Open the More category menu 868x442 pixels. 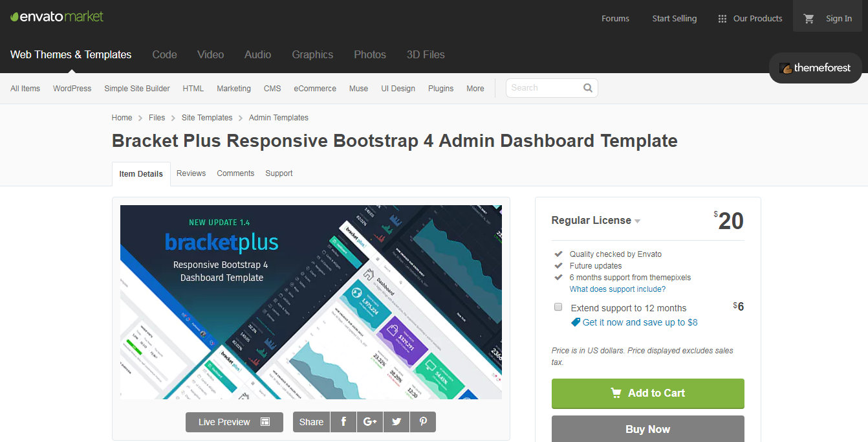point(475,89)
